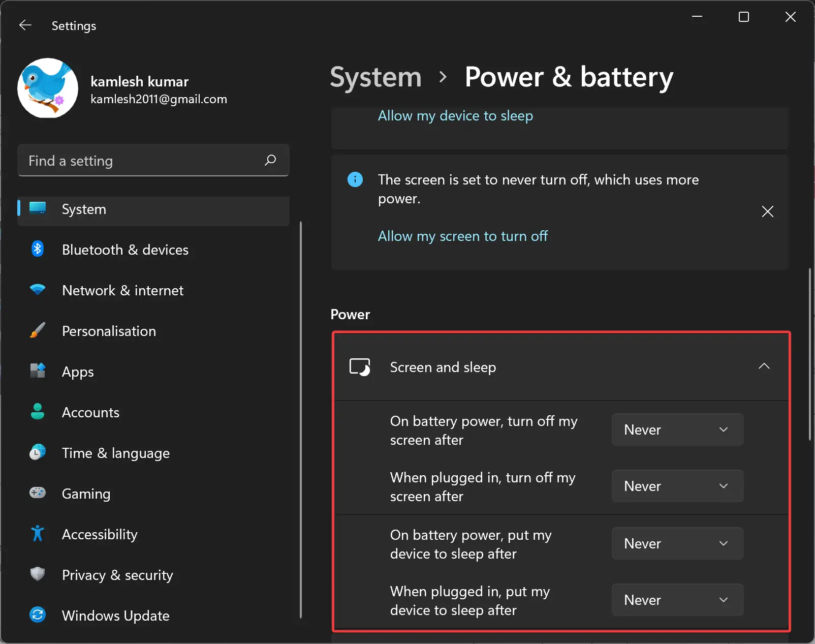Open battery power sleep-after dropdown

point(677,543)
